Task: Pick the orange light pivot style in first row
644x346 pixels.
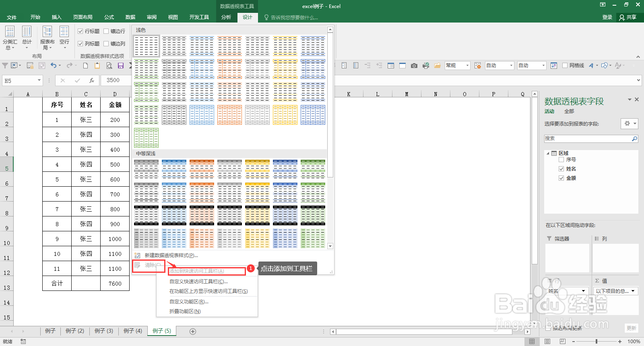Action: coord(230,45)
